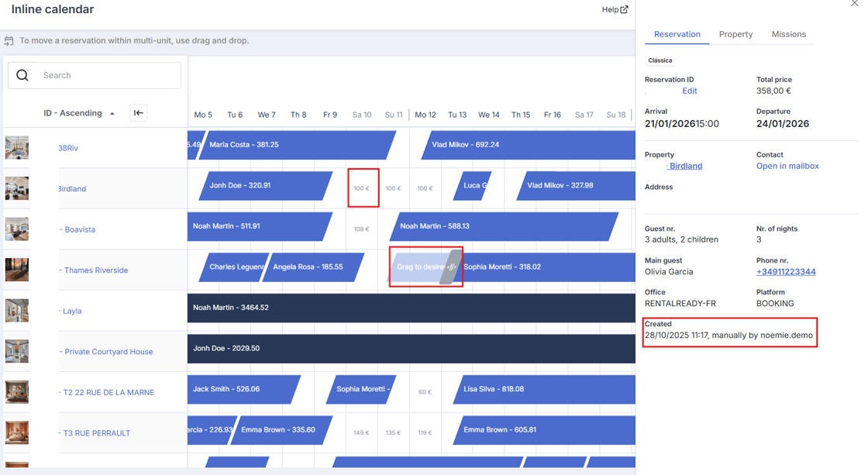Select Noah Martin - 3464.52 reservation
The width and height of the screenshot is (868, 475).
(412, 308)
